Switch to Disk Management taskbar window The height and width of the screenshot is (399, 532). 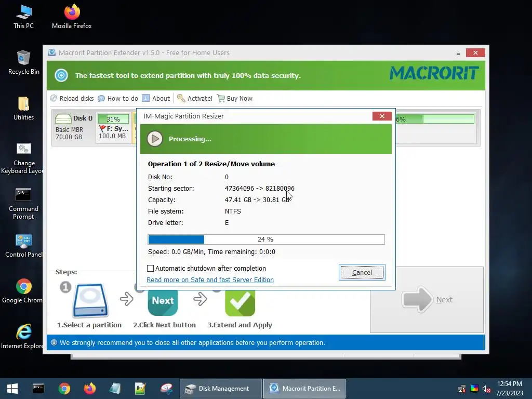220,389
